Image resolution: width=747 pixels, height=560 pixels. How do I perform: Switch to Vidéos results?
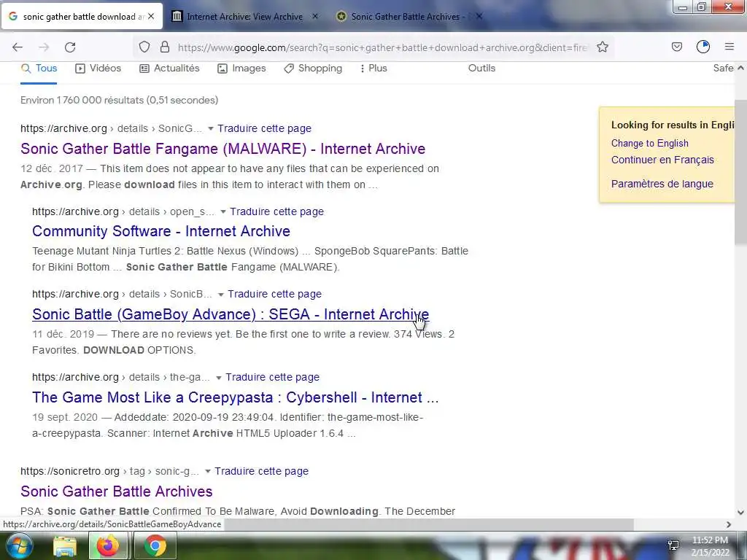[98, 69]
